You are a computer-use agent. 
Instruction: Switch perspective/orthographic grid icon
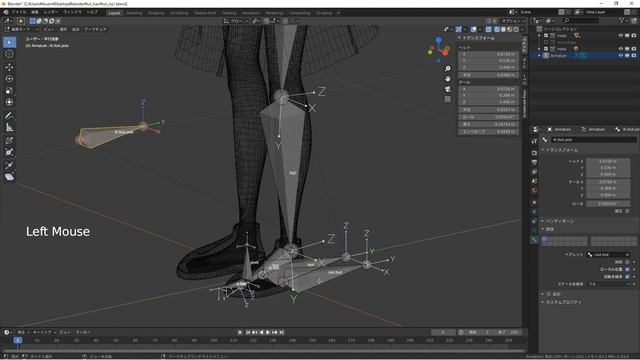448,99
